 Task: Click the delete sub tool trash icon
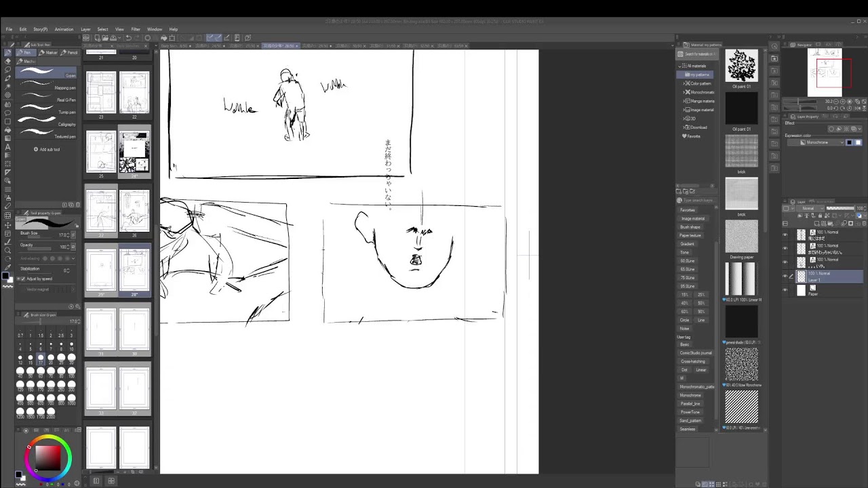(77, 205)
